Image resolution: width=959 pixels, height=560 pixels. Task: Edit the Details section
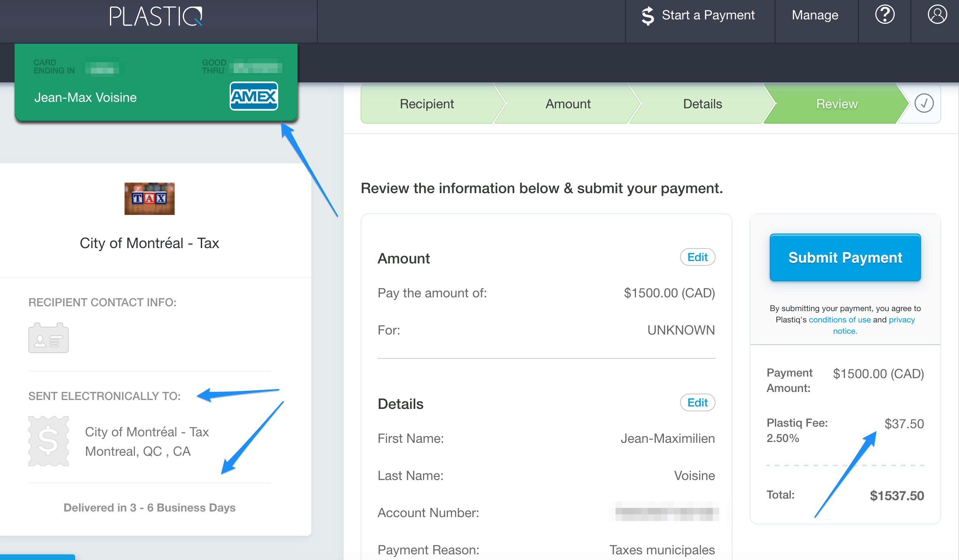(697, 402)
